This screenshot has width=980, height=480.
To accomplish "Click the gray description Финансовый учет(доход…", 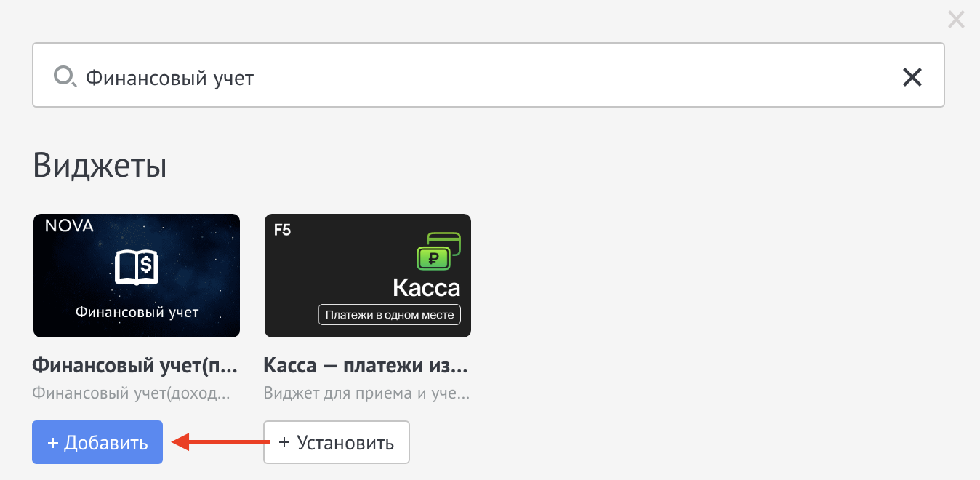I will (132, 393).
